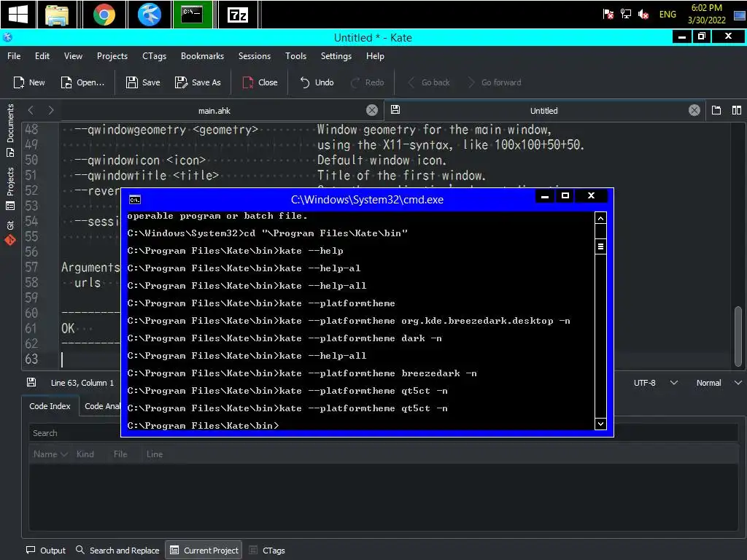Launch Chrome from the taskbar

[104, 15]
